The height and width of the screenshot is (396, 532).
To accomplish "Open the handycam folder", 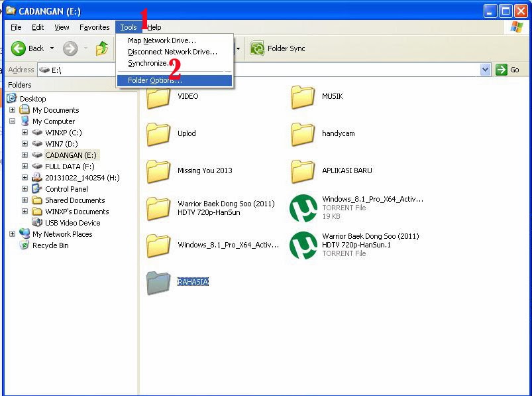I will coord(304,134).
